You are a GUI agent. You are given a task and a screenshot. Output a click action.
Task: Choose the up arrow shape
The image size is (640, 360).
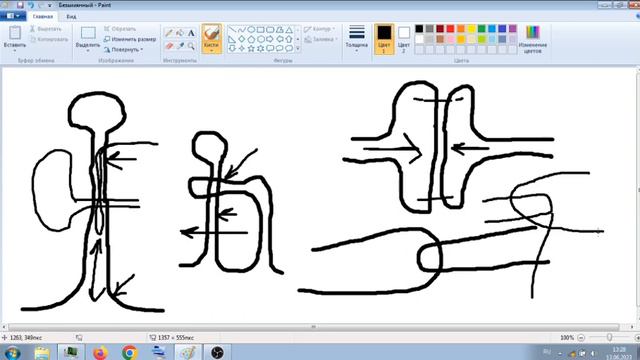tap(289, 39)
